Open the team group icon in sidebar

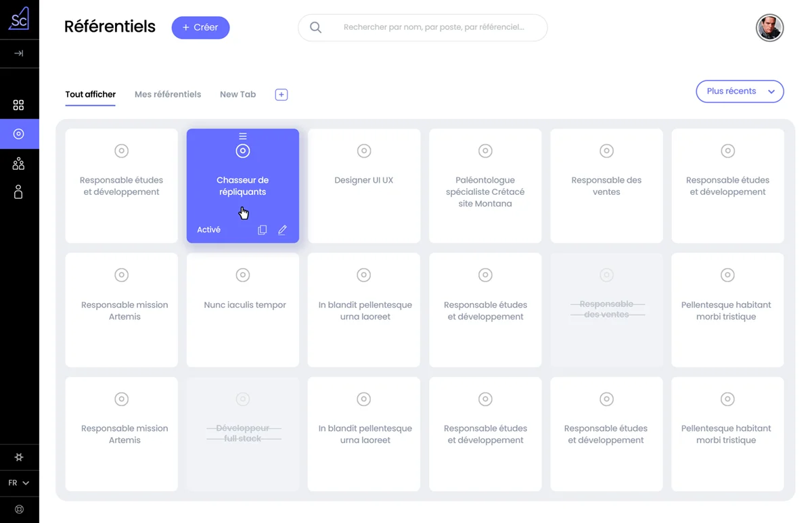pos(19,163)
